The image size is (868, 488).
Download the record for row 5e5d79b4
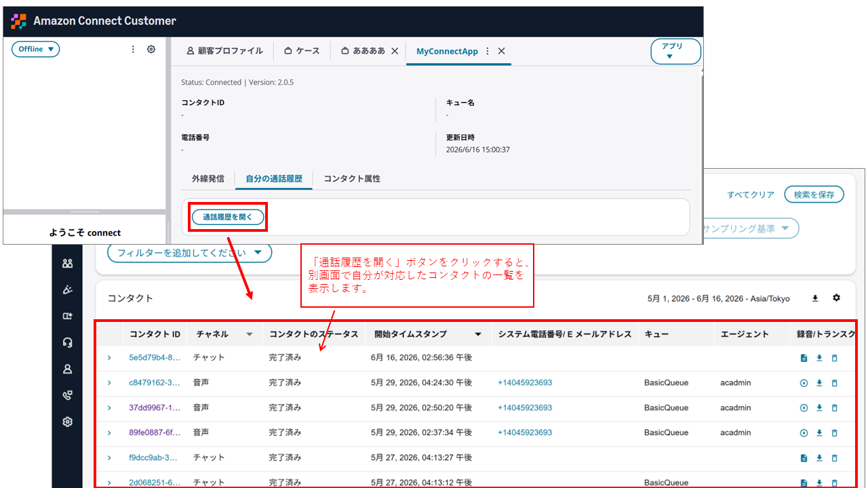coord(819,358)
